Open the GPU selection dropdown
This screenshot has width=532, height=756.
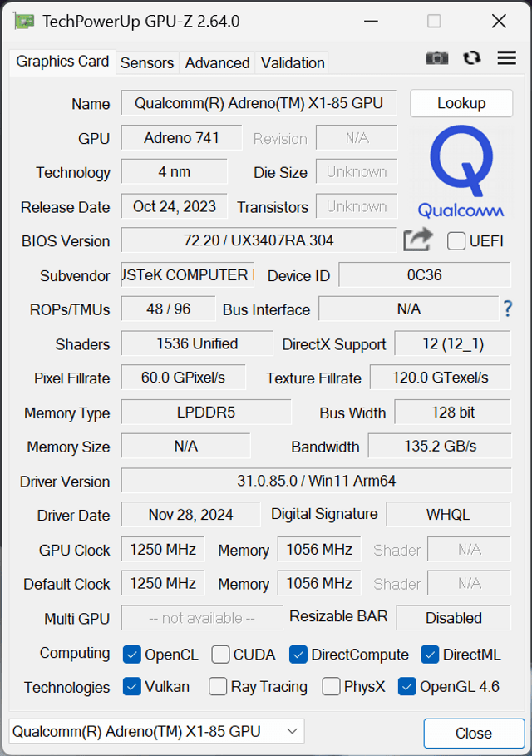coord(156,731)
